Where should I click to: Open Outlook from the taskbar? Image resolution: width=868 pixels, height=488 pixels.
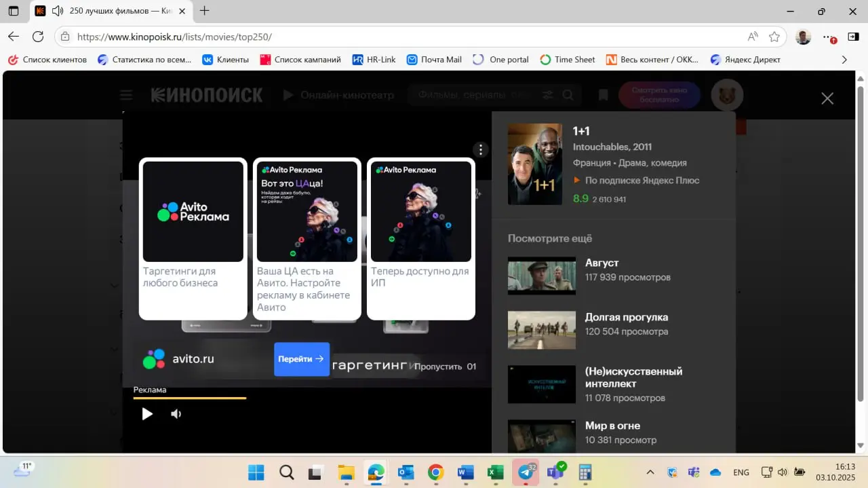click(x=406, y=472)
